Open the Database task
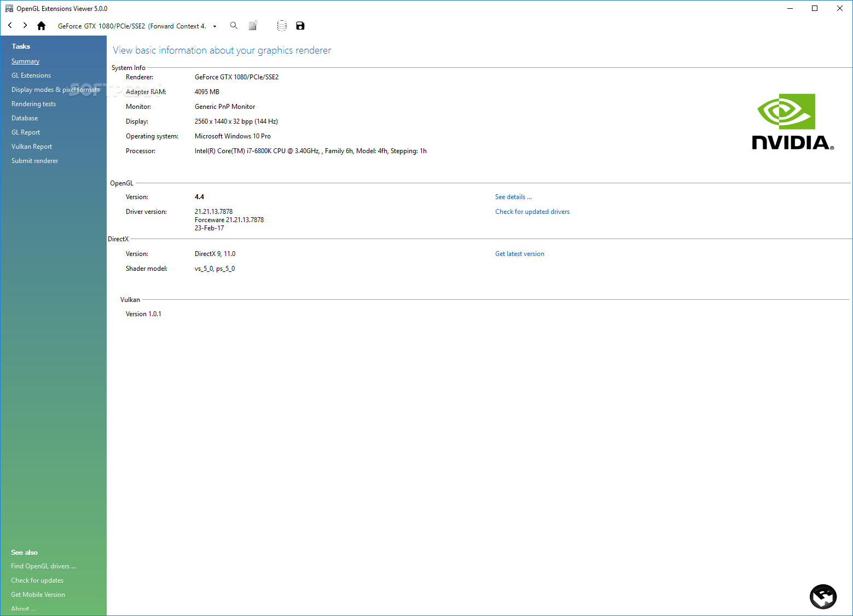Screen dimensions: 853x616 [25, 118]
